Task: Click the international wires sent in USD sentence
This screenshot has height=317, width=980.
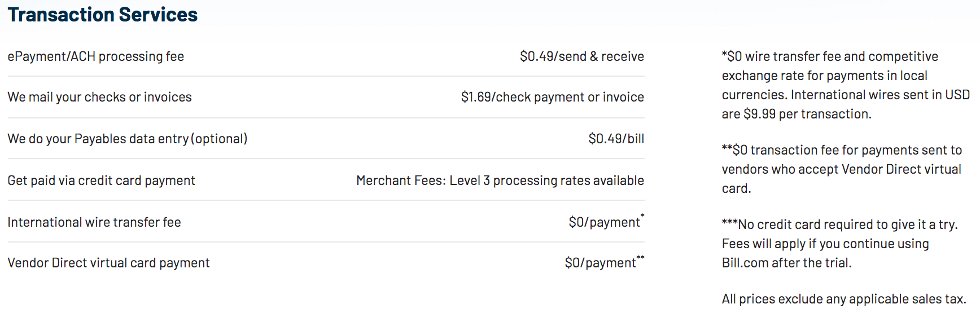Action: pyautogui.click(x=846, y=104)
